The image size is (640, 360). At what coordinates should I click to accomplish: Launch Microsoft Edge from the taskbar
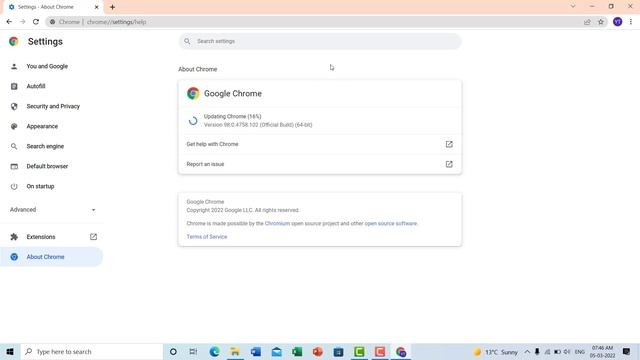click(214, 351)
